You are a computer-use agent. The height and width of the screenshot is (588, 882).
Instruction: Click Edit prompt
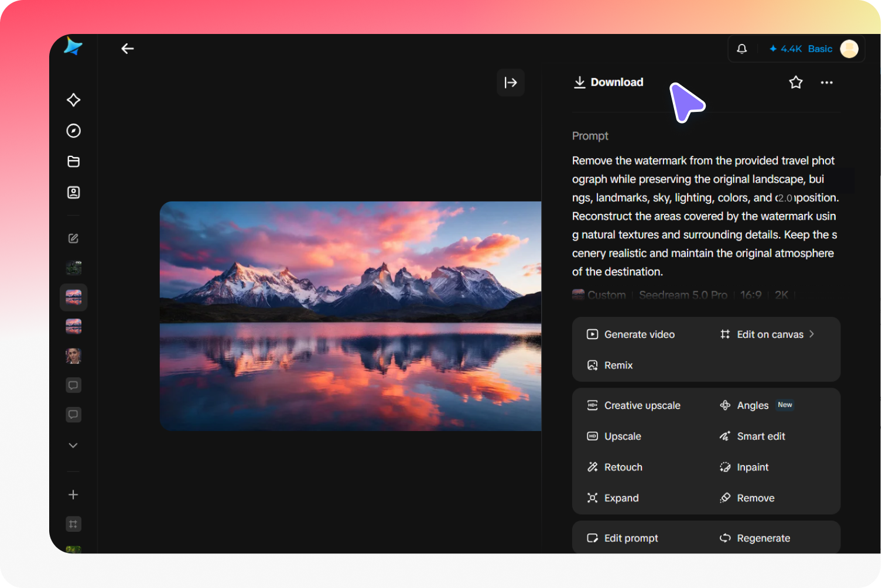point(623,538)
